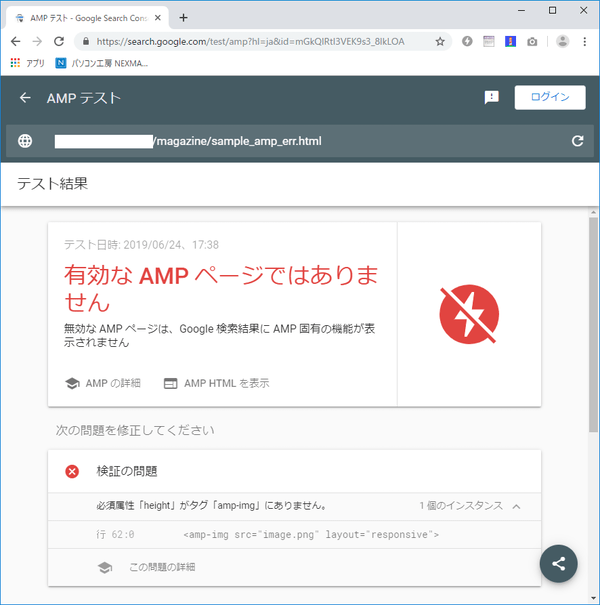Click the round share button
Image resolution: width=600 pixels, height=605 pixels.
558,563
